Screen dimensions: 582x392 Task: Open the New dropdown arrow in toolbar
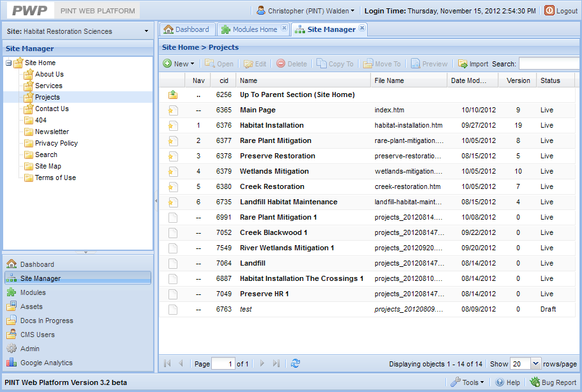pyautogui.click(x=192, y=64)
